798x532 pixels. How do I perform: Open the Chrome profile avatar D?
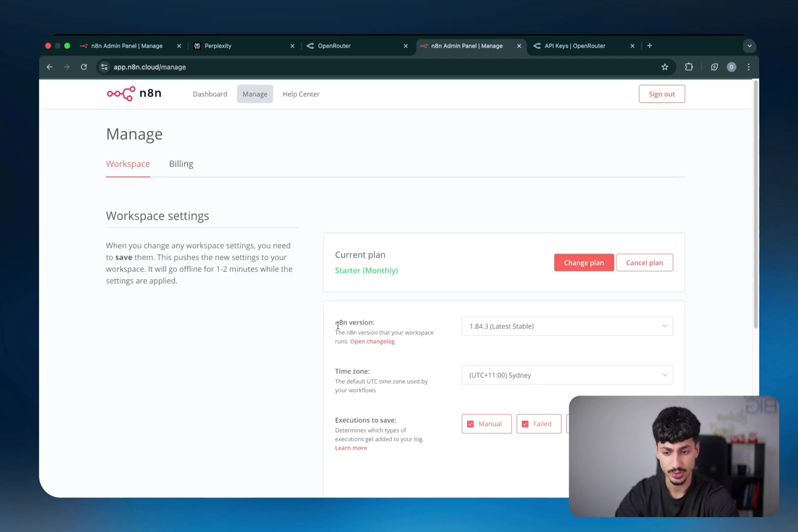tap(731, 67)
